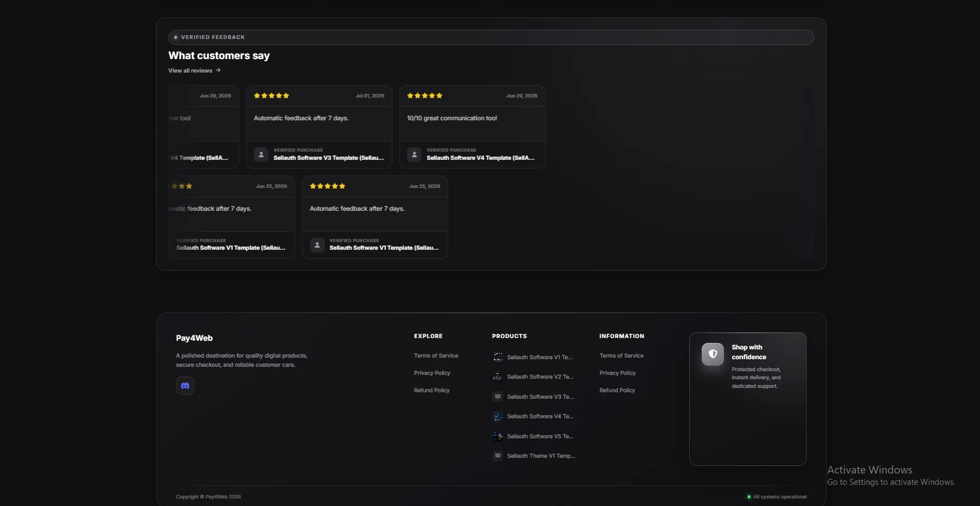This screenshot has width=980, height=506.
Task: Click the shield icon beside Shop with confidence
Action: point(713,354)
